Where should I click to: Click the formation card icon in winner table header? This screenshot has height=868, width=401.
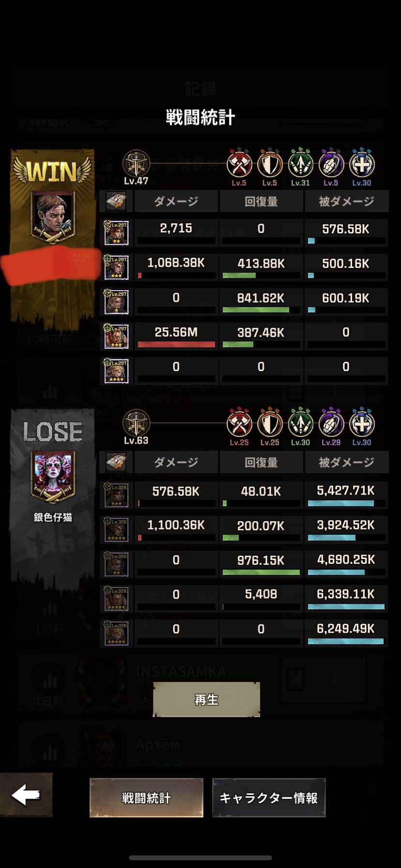[x=116, y=201]
